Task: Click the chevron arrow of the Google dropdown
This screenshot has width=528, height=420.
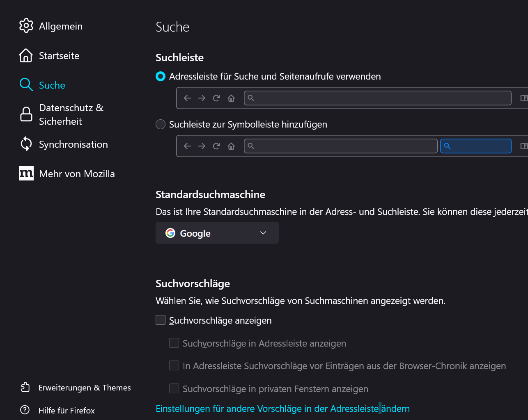Action: coord(263,233)
